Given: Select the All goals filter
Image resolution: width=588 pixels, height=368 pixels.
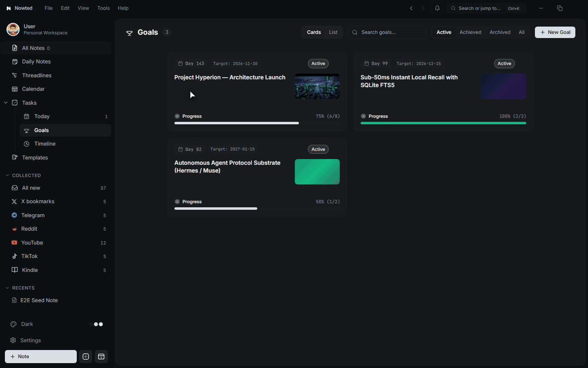Looking at the screenshot, I should point(521,32).
